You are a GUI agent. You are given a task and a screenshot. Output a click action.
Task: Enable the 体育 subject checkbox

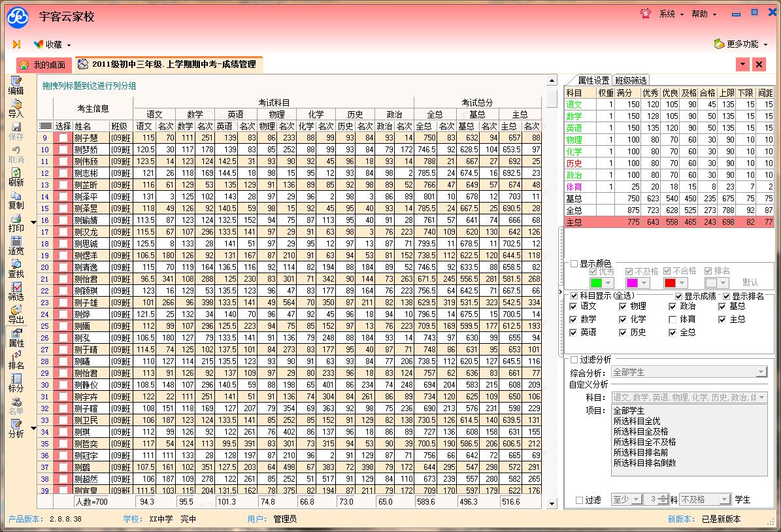click(673, 320)
